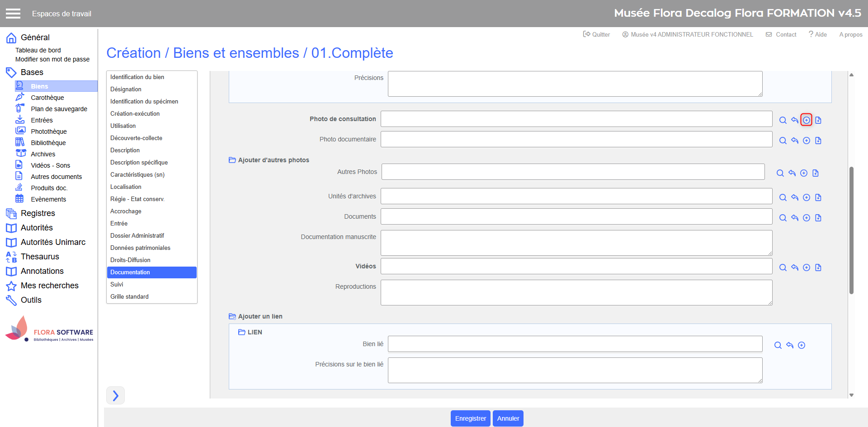
Task: Open the Localisation section tab
Action: point(126,187)
